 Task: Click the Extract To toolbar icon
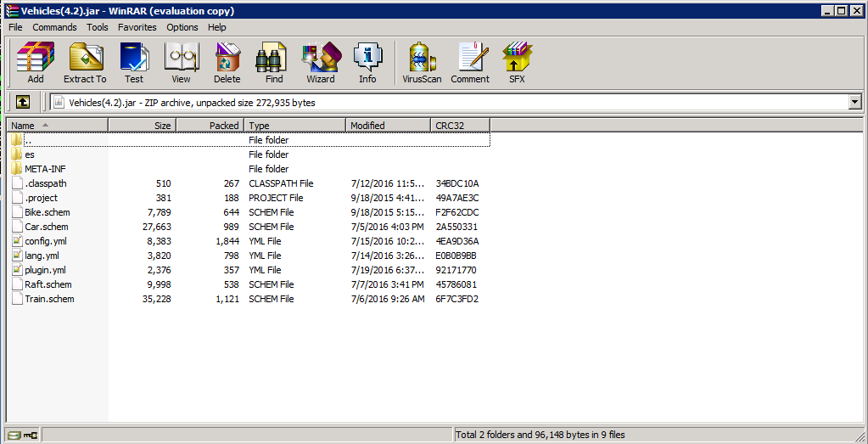click(x=85, y=57)
